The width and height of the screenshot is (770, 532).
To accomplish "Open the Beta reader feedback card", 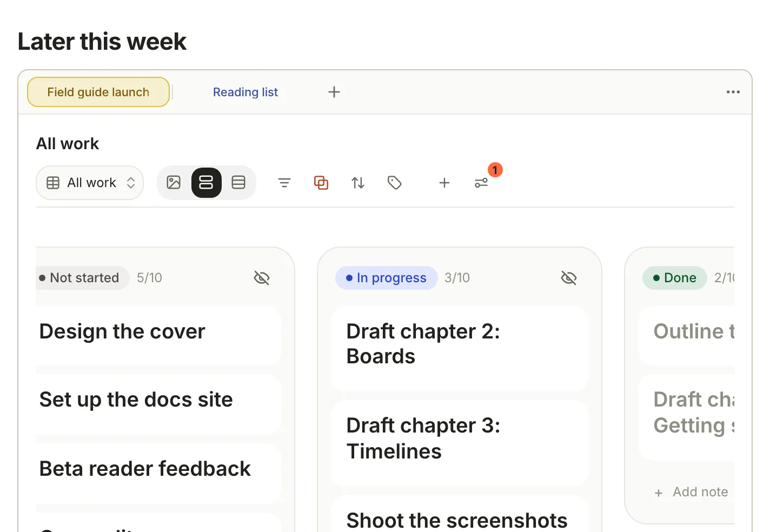I will coord(158,473).
